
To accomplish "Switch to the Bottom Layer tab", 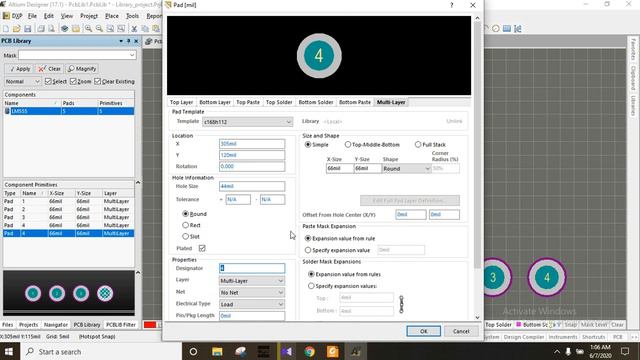I will (215, 102).
